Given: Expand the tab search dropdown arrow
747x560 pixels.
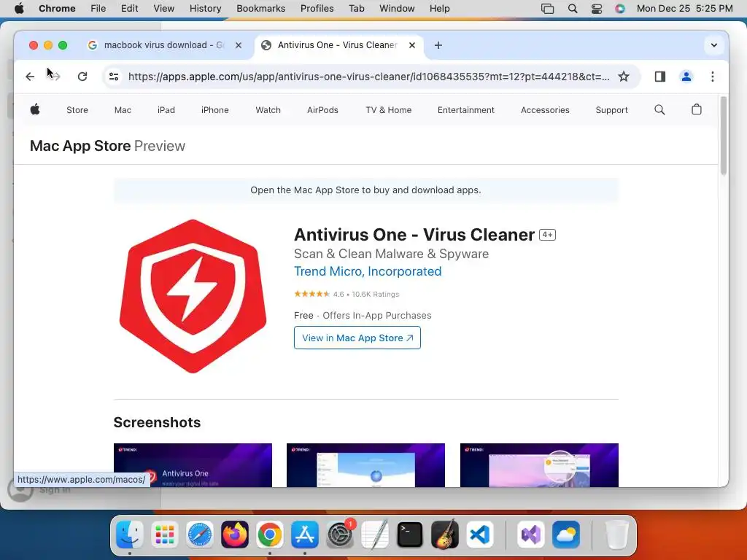Looking at the screenshot, I should (x=713, y=45).
